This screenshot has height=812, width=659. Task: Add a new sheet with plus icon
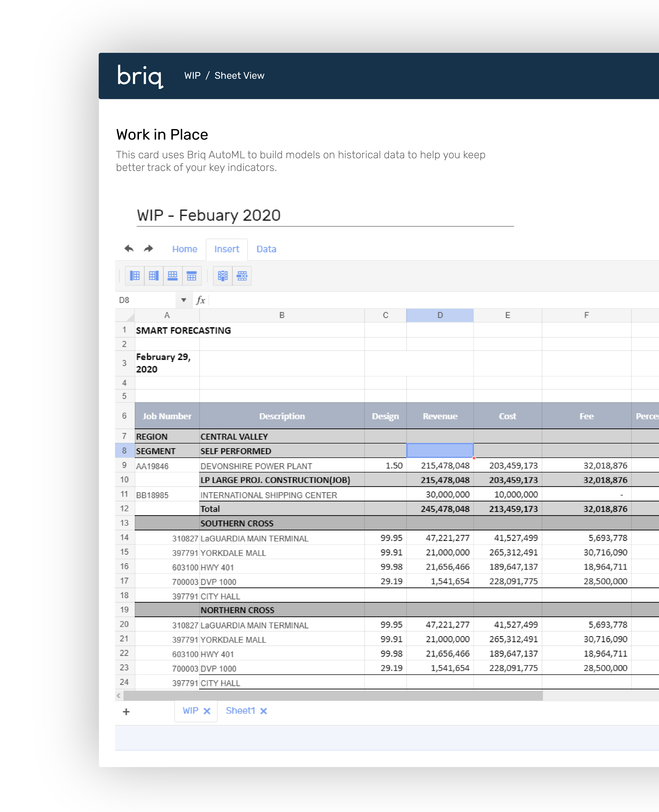[x=126, y=712]
